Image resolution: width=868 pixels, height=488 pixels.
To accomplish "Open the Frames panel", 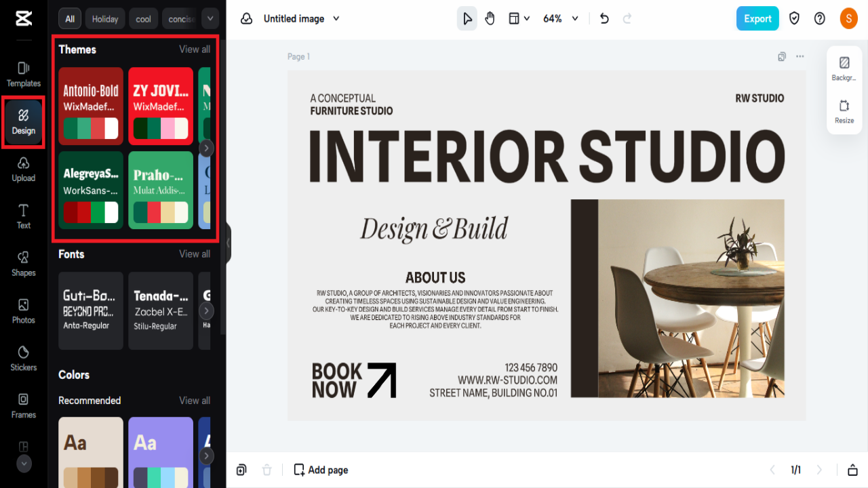I will coord(24,405).
